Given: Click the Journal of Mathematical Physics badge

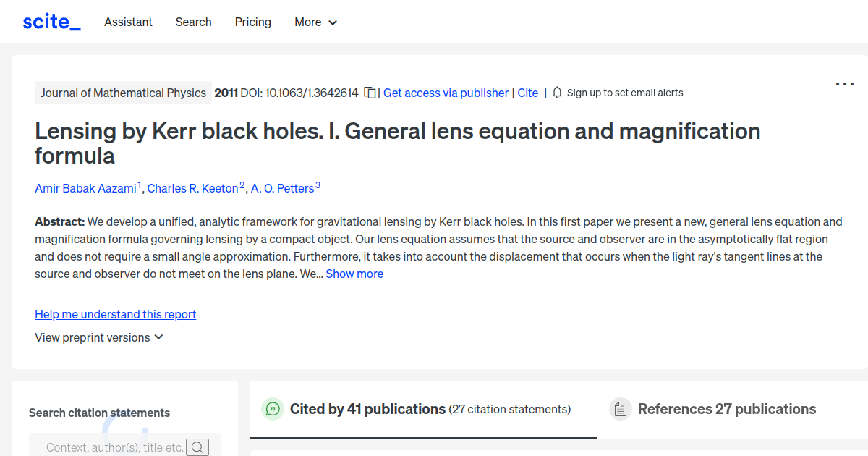Looking at the screenshot, I should [123, 93].
